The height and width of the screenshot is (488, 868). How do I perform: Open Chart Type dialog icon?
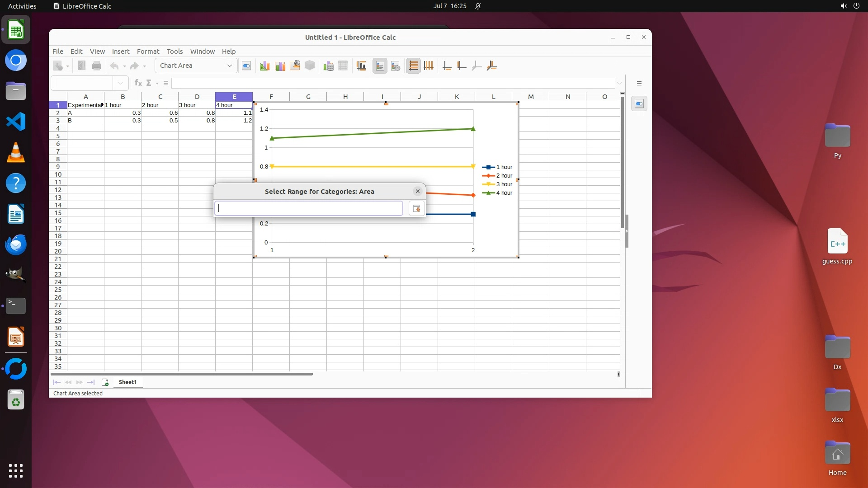264,66
